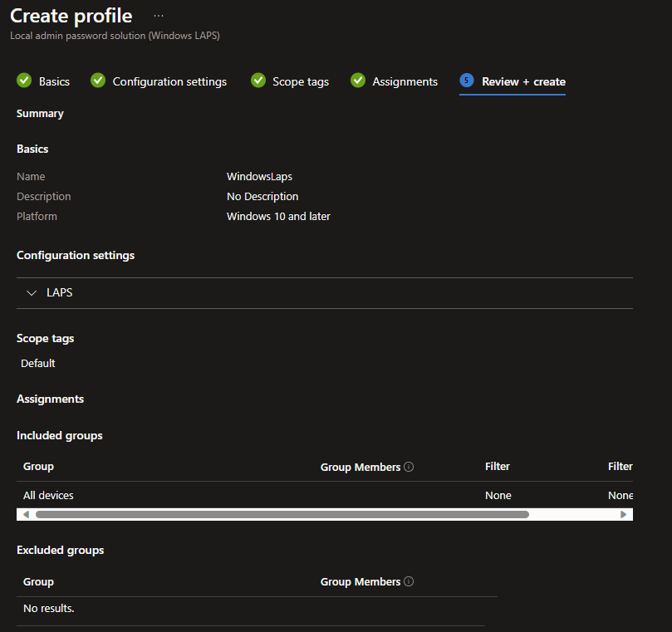Select the All devices group row

pyautogui.click(x=48, y=495)
